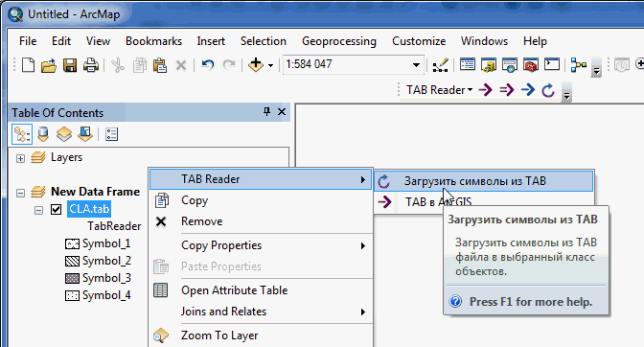
Task: Open the Editor toolbar icon
Action: (440, 65)
